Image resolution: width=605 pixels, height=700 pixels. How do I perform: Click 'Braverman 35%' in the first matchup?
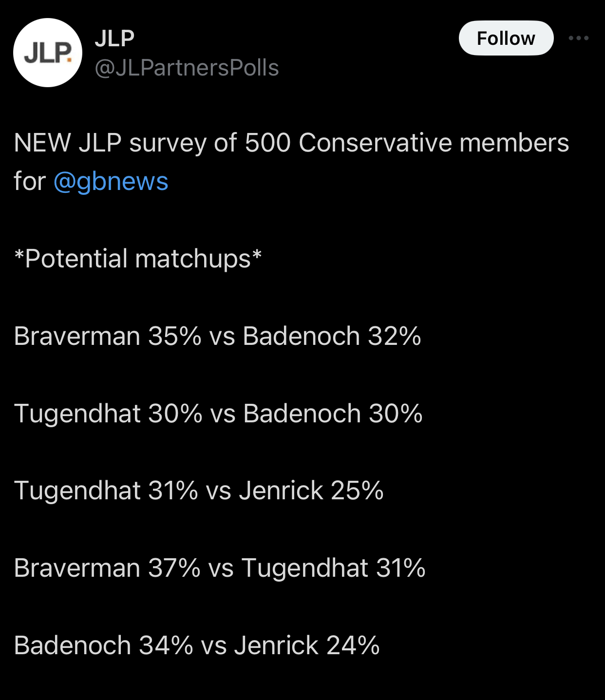coord(108,336)
